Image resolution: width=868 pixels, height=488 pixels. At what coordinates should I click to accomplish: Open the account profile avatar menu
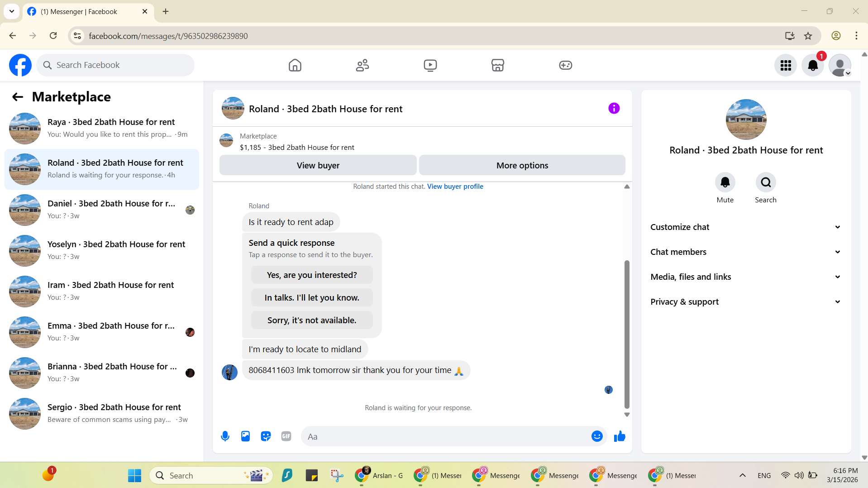click(840, 66)
